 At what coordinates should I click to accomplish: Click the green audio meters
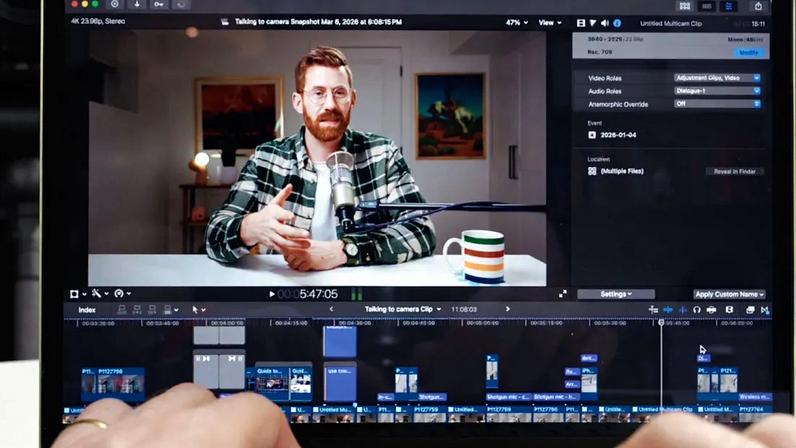click(x=357, y=294)
